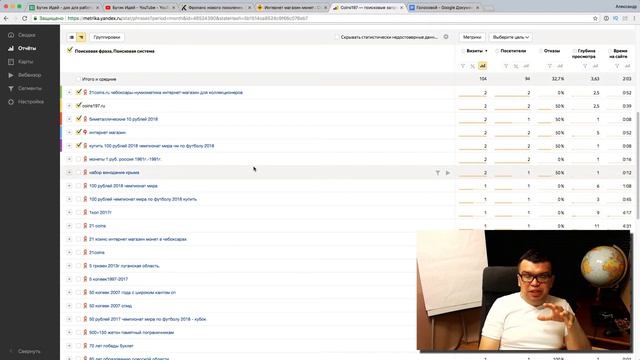Click the Группировки button

[107, 37]
